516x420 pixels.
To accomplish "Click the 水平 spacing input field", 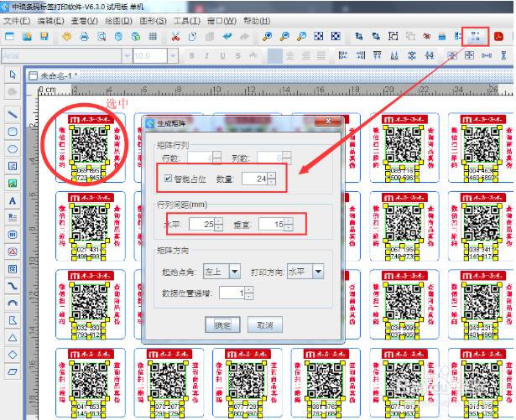I will [202, 225].
